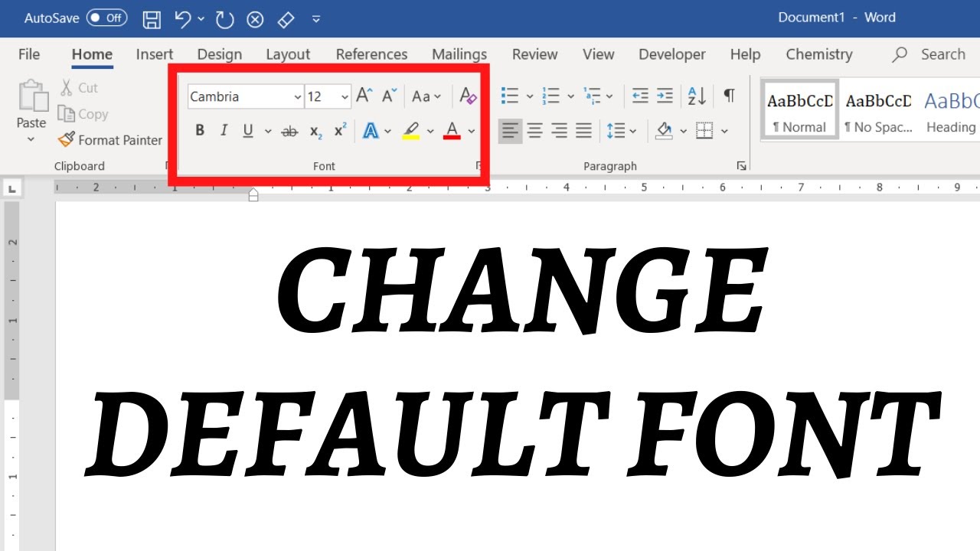This screenshot has height=551, width=980.
Task: Expand the Change Case options
Action: 427,96
